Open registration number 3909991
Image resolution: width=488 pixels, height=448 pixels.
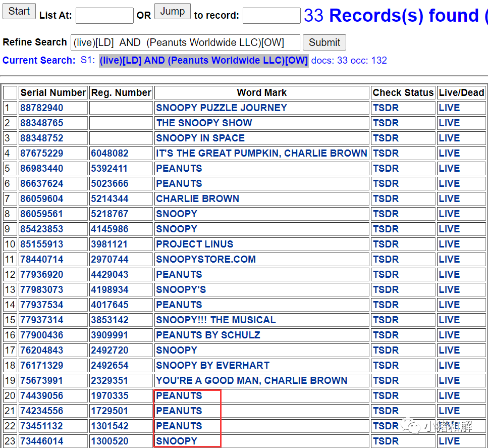pos(110,335)
